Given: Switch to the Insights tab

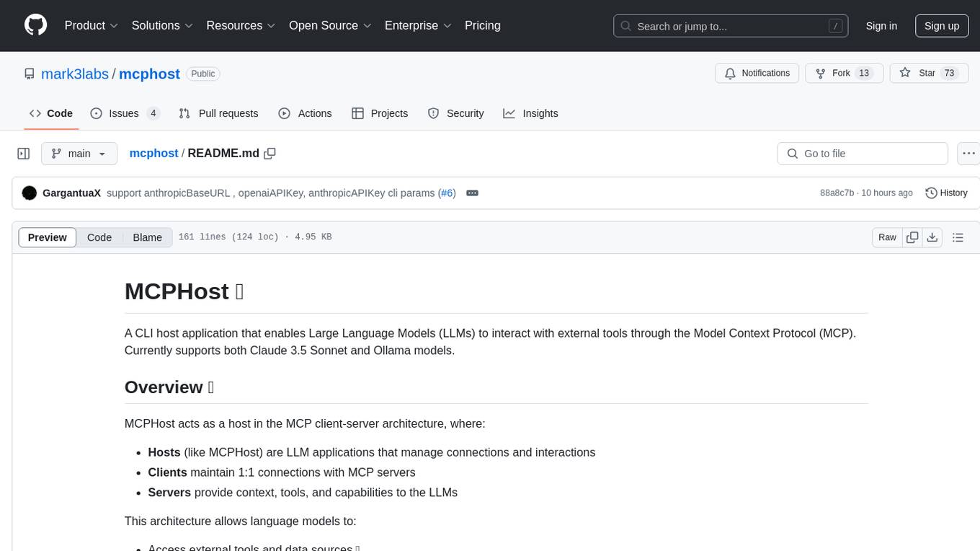Looking at the screenshot, I should (x=530, y=113).
